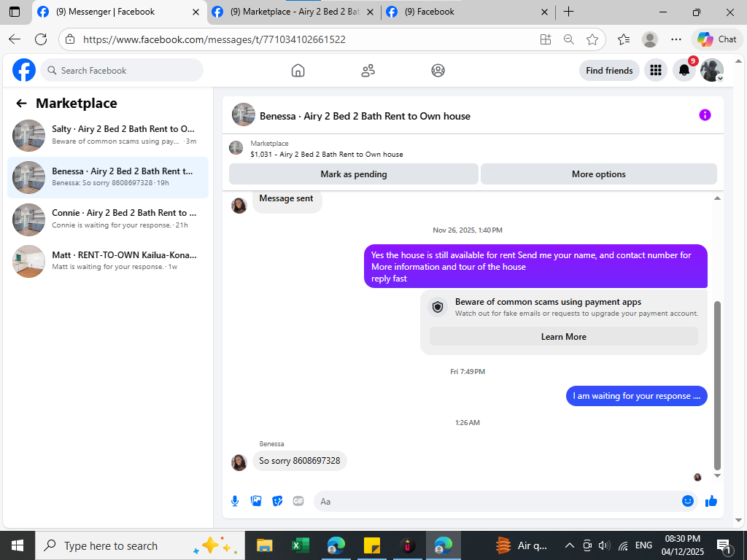Open the Groups icon in top navigation
Screen dimensions: 747x560
click(438, 71)
